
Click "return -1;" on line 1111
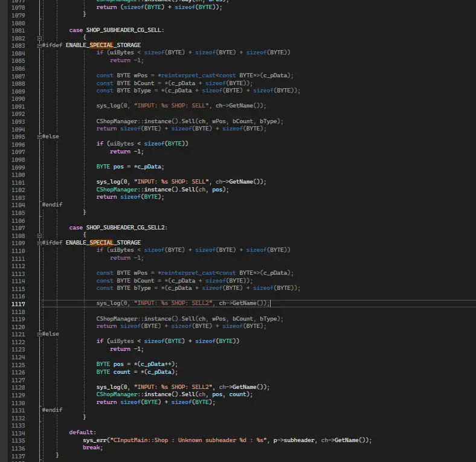pyautogui.click(x=127, y=258)
